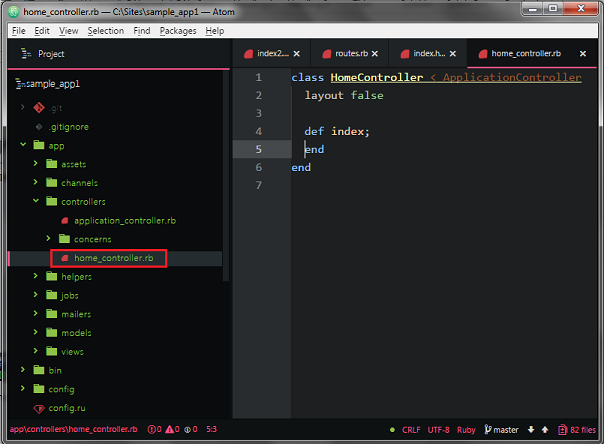This screenshot has height=444, width=604.
Task: Click the models folder icon
Action: click(52, 332)
